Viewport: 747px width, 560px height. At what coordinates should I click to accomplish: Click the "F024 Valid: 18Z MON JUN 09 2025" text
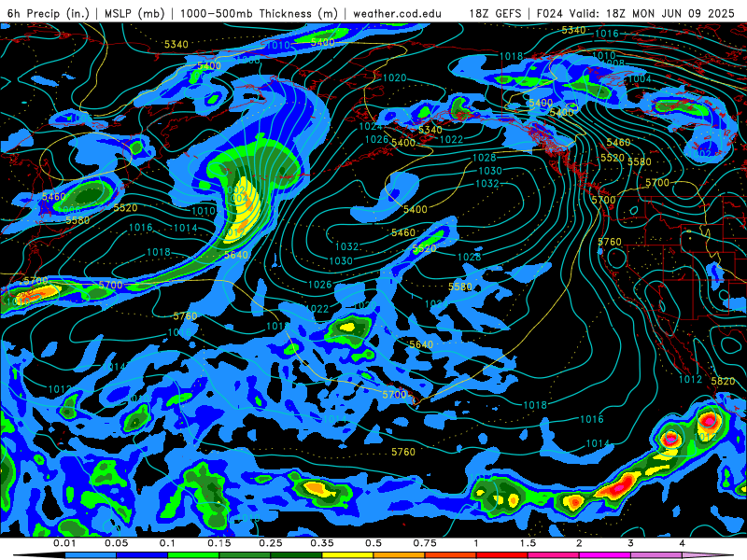[x=636, y=13]
